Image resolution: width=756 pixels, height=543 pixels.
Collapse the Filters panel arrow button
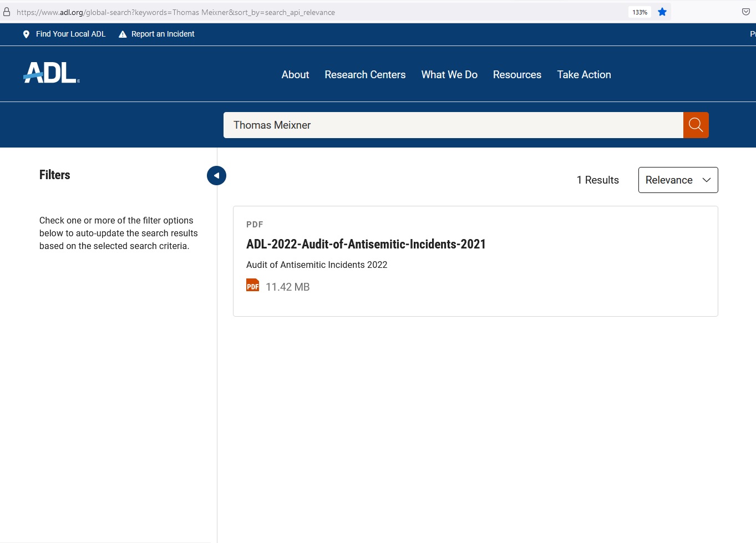click(x=216, y=175)
